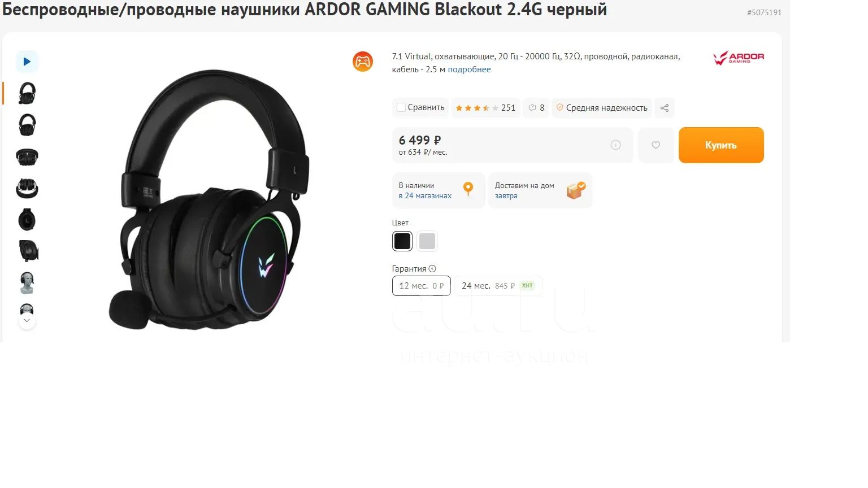Screen dimensions: 868x488
Task: Tick the Сравнить checkbox
Action: point(401,107)
